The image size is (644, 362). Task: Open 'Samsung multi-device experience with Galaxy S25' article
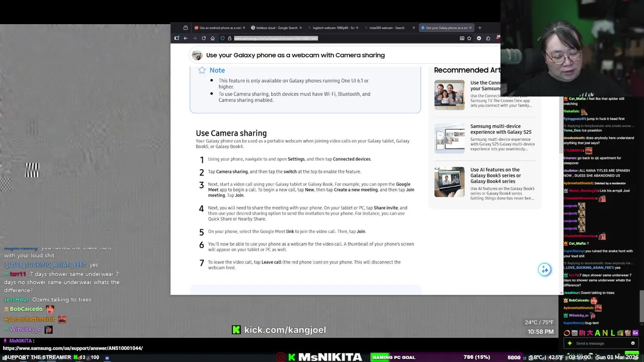click(x=501, y=129)
